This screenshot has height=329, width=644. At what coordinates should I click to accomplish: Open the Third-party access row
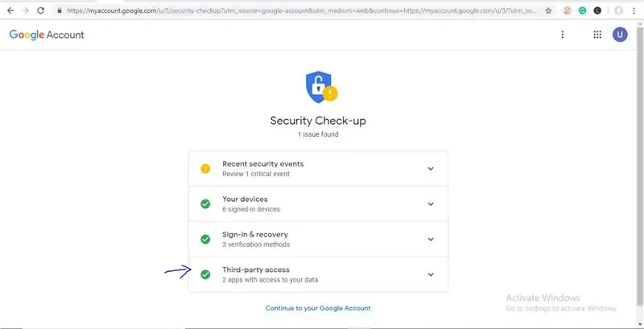[x=318, y=274]
